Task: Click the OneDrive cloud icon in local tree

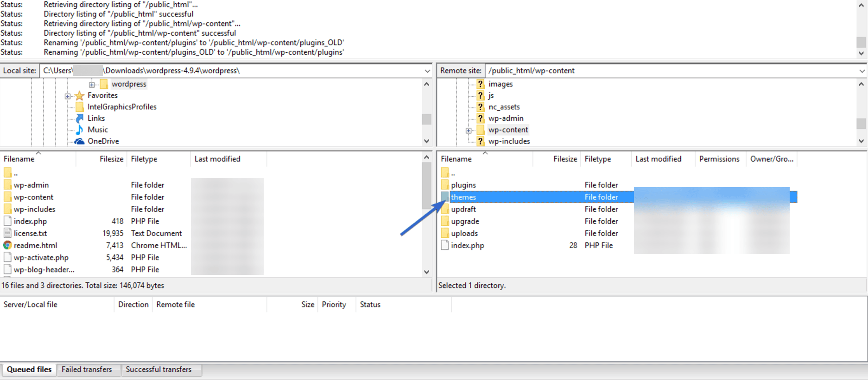Action: click(80, 141)
